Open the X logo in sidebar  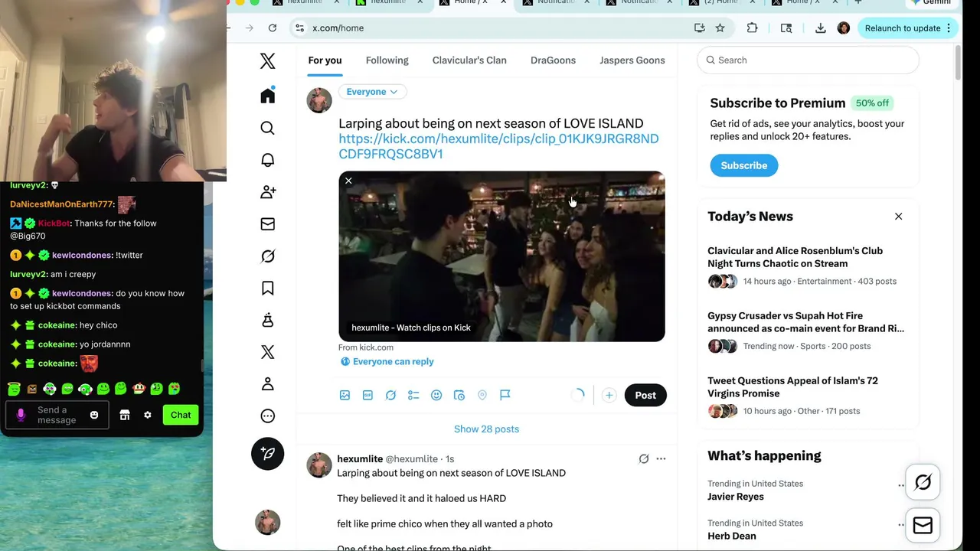coord(267,61)
